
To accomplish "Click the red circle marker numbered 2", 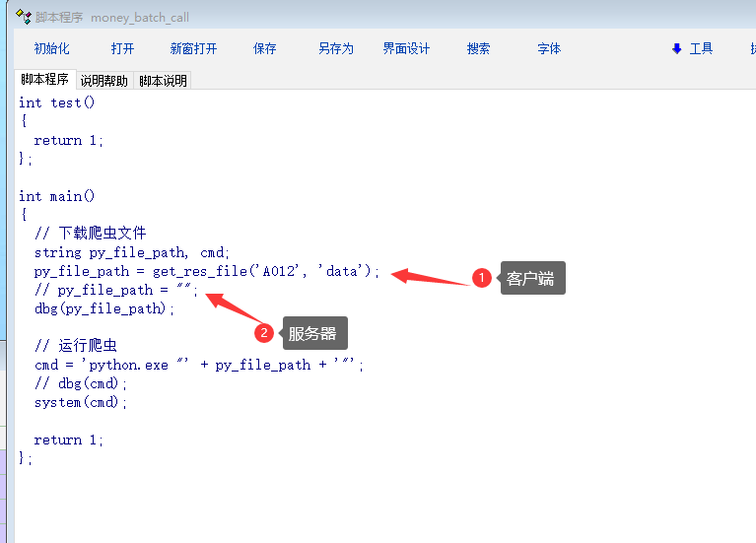I will 263,333.
